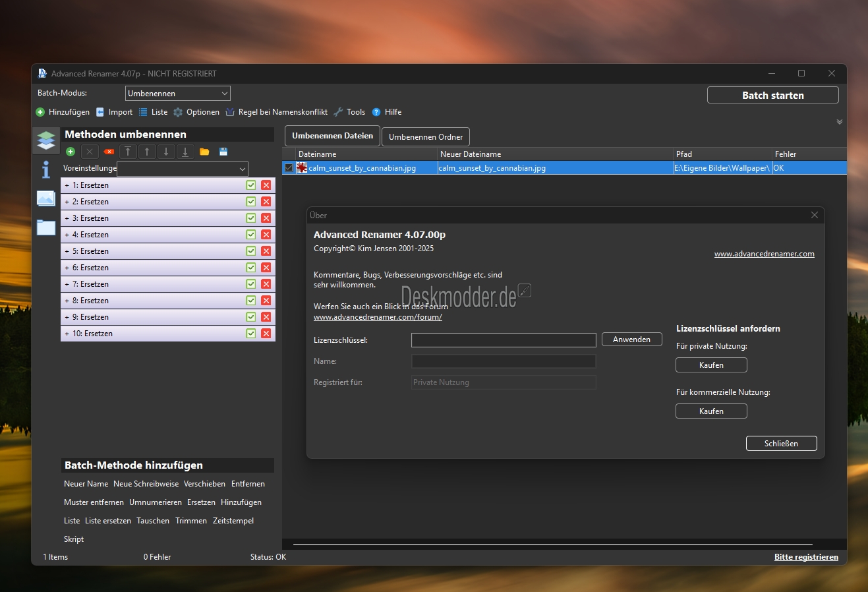Close the Über dialog with Schließen
This screenshot has height=592, width=868.
pos(781,444)
